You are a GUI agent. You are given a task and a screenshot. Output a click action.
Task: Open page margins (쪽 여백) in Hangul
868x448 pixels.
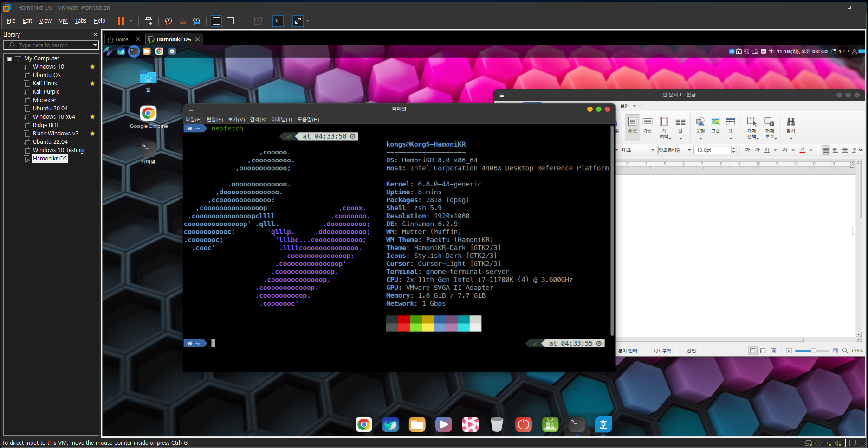664,128
